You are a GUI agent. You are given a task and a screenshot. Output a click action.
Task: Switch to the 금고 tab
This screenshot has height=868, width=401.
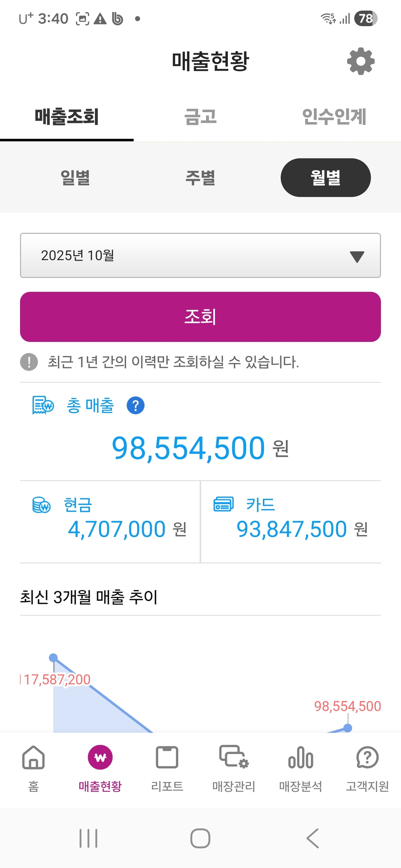tap(200, 117)
